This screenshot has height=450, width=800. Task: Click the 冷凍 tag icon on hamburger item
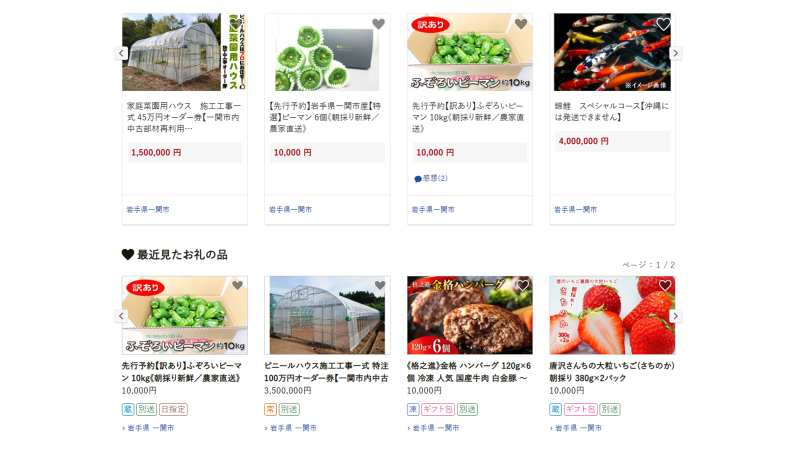coord(413,409)
